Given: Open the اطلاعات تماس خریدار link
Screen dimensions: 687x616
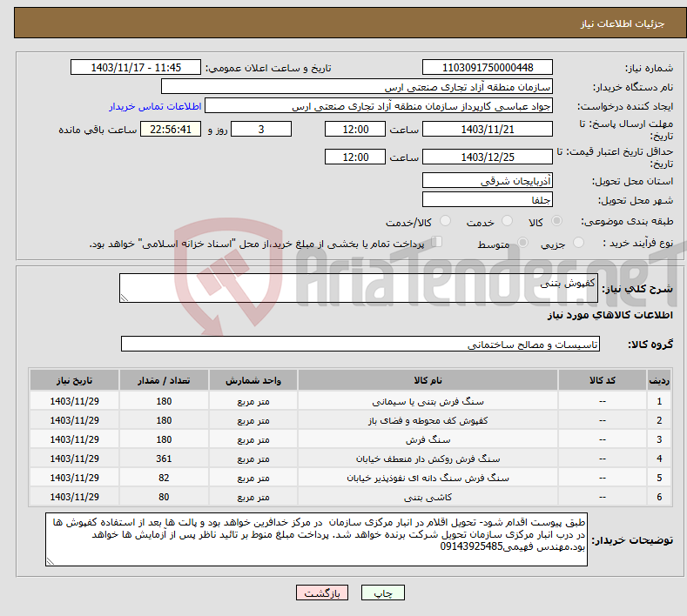Looking at the screenshot, I should coord(155,106).
